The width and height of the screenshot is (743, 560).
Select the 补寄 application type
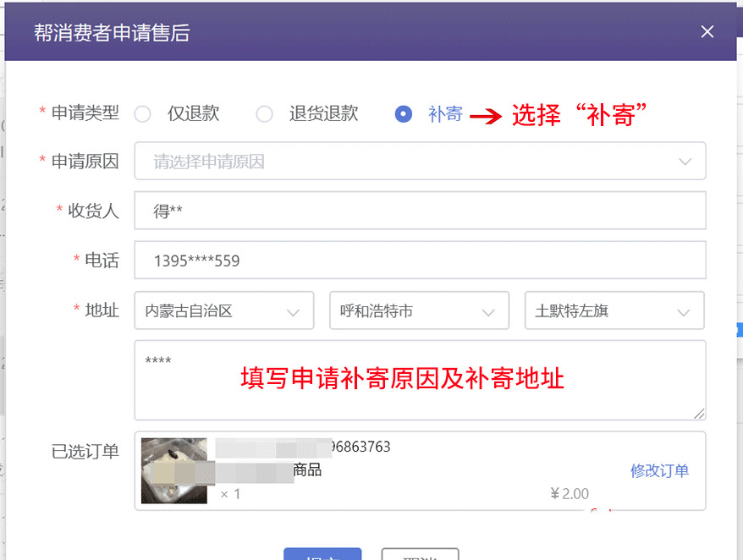pyautogui.click(x=404, y=113)
